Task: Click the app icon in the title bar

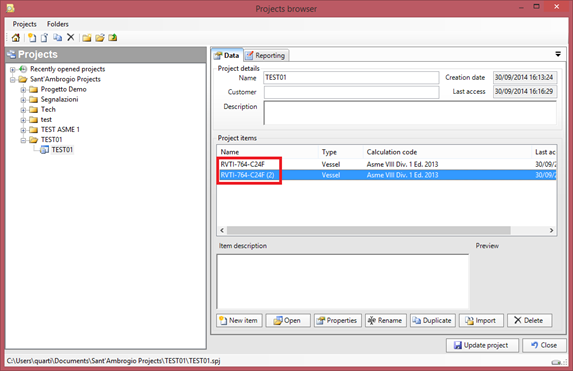Action: (x=10, y=8)
